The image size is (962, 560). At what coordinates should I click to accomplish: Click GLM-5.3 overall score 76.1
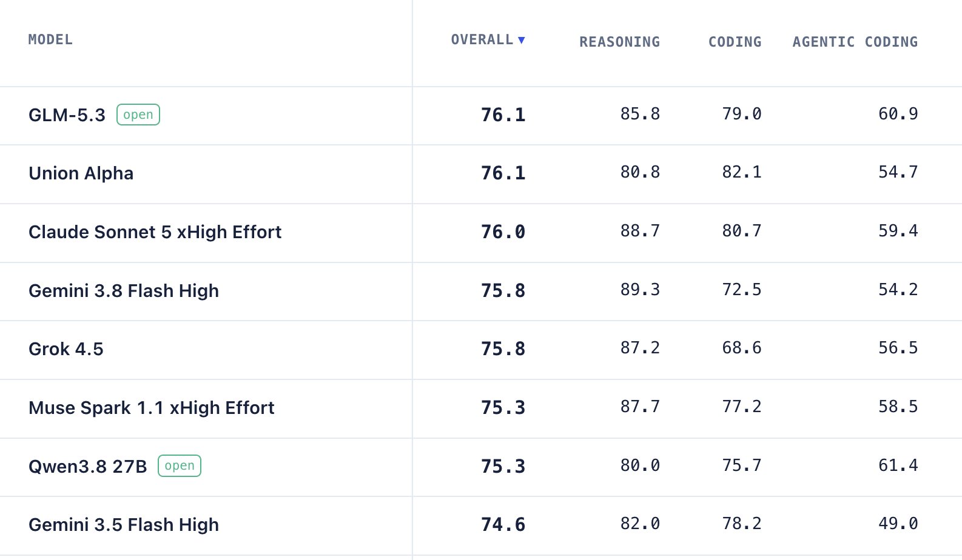point(503,115)
